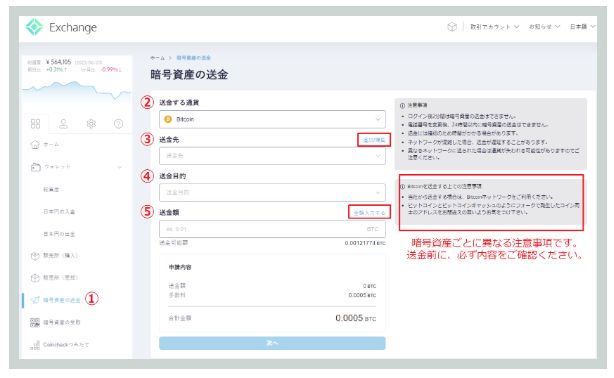Select the dashboard grid tab icon
The height and width of the screenshot is (378, 614).
click(x=35, y=124)
